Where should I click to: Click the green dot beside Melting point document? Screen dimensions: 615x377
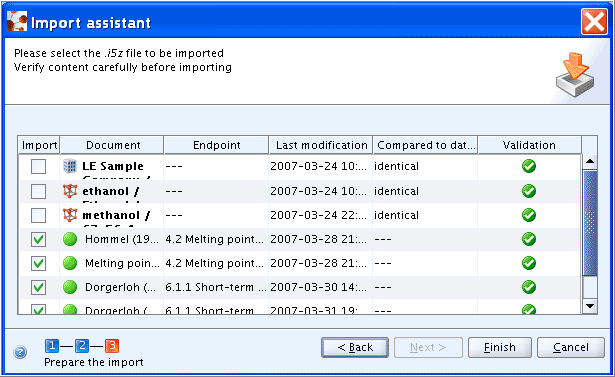(70, 263)
